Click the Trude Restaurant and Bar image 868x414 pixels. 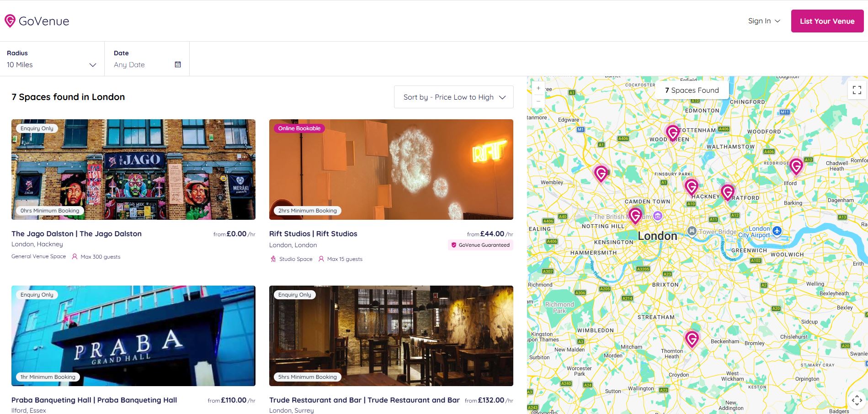(391, 336)
